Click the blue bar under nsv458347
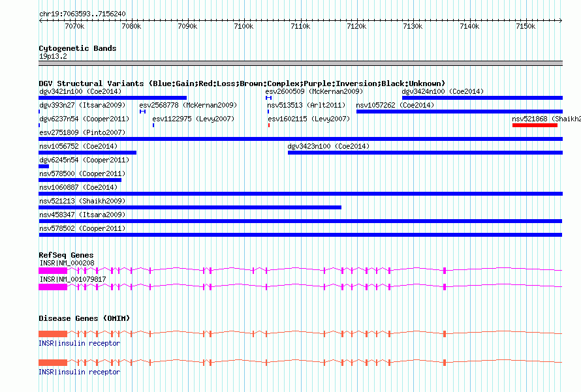581x392 pixels. click(x=300, y=221)
